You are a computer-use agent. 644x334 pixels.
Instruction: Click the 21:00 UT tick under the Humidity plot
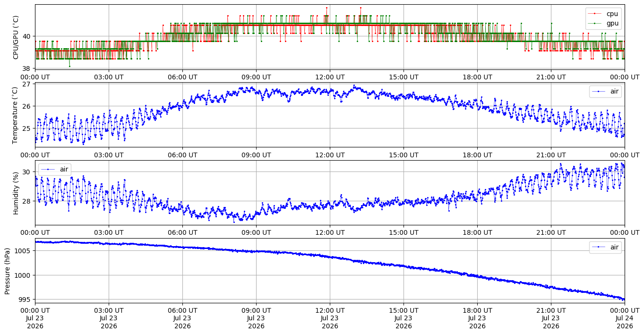click(x=551, y=232)
